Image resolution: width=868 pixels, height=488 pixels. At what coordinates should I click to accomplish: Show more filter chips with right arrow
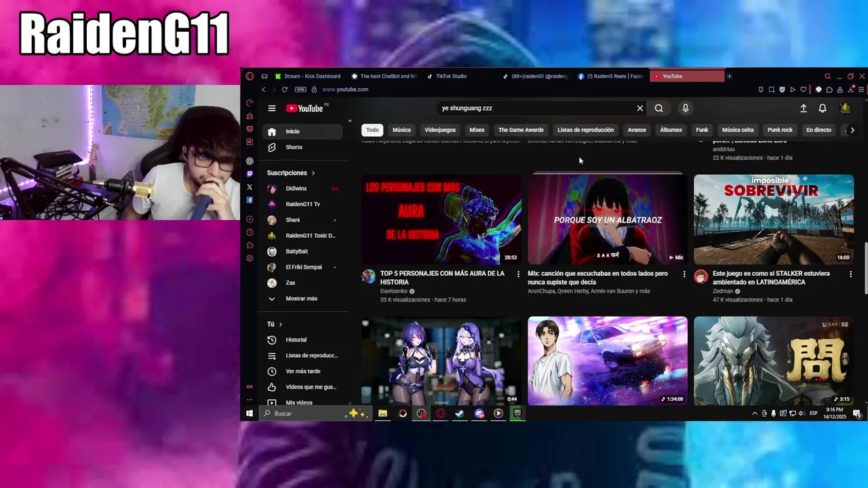(852, 130)
